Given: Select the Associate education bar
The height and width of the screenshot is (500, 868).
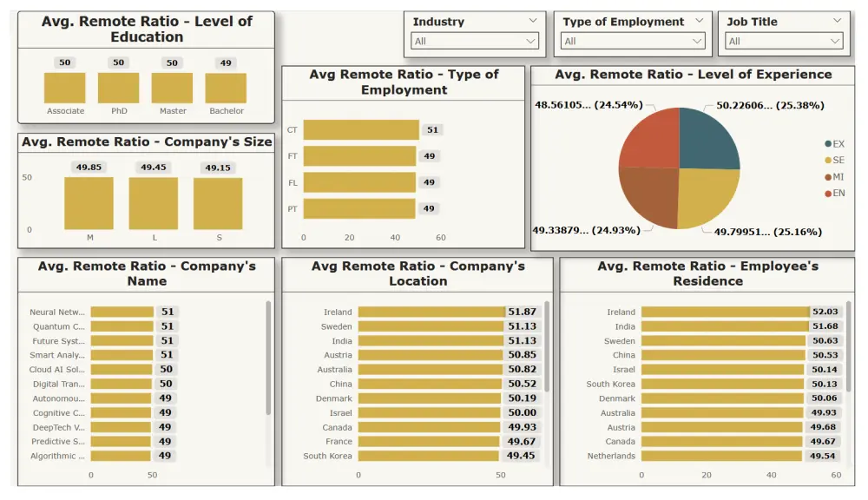Looking at the screenshot, I should click(65, 88).
